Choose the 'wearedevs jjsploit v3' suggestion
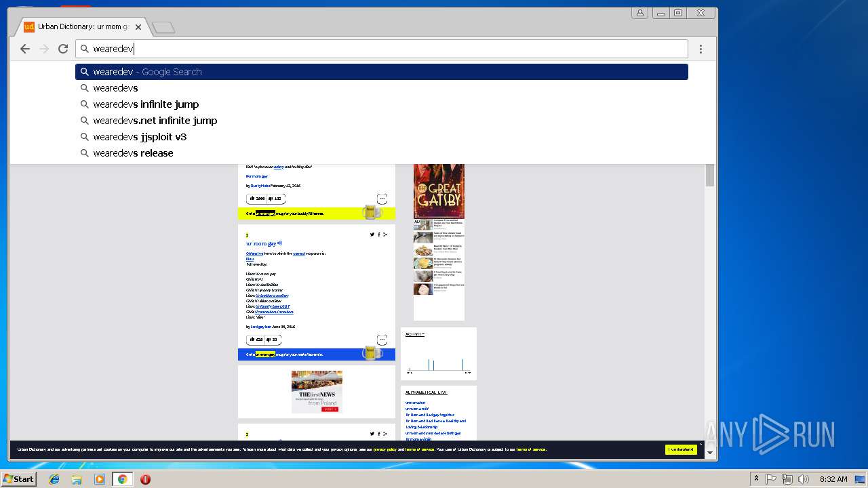The image size is (868, 488). click(382, 137)
